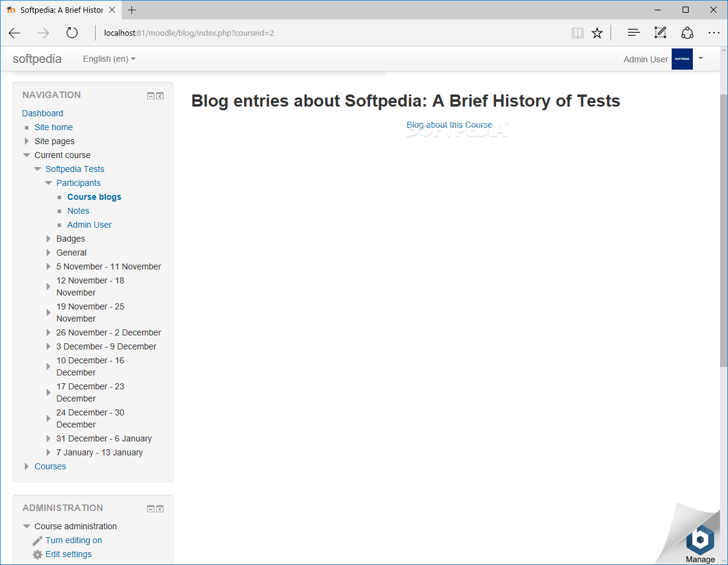The width and height of the screenshot is (728, 565).
Task: Go back in the browser
Action: tap(15, 33)
